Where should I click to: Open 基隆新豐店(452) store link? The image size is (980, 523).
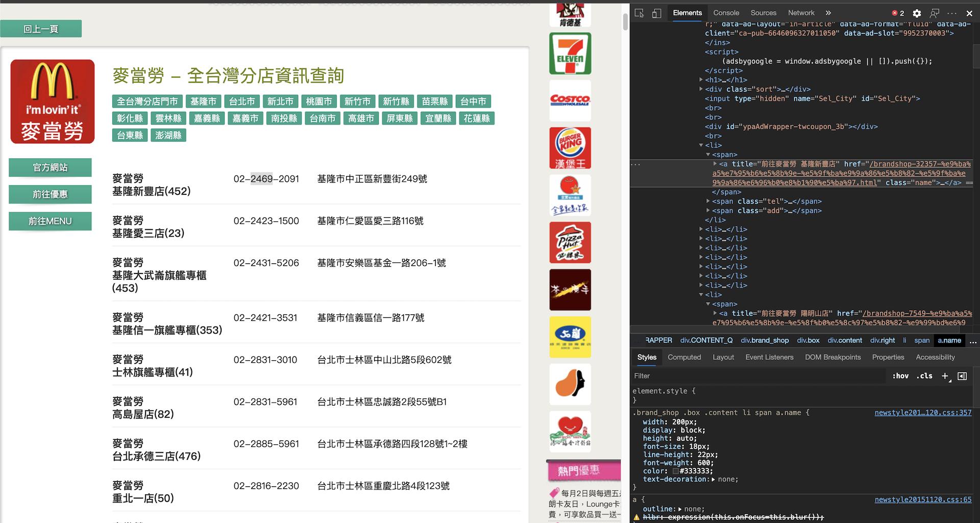151,185
